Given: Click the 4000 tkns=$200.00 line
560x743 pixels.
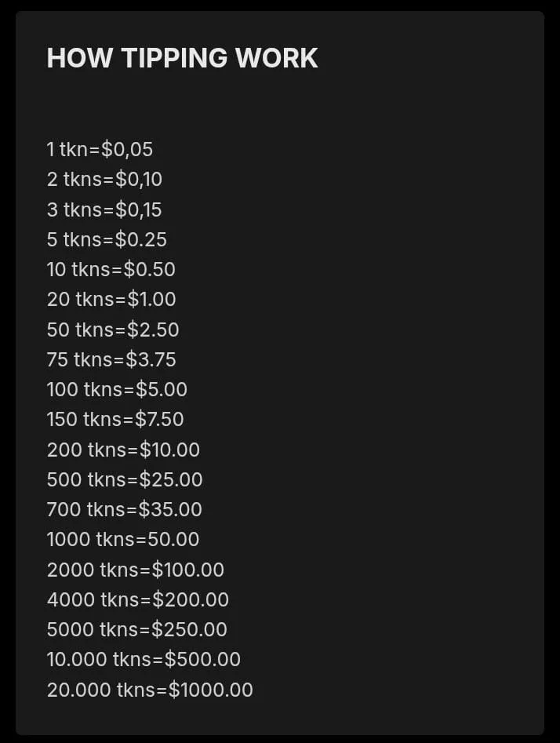Looking at the screenshot, I should click(x=138, y=599).
